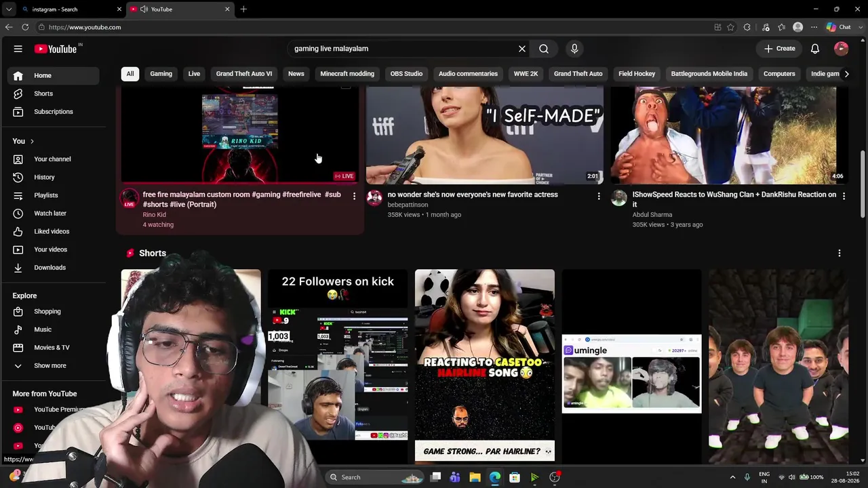The height and width of the screenshot is (488, 868).
Task: Go back to the previous page
Action: coord(8,27)
